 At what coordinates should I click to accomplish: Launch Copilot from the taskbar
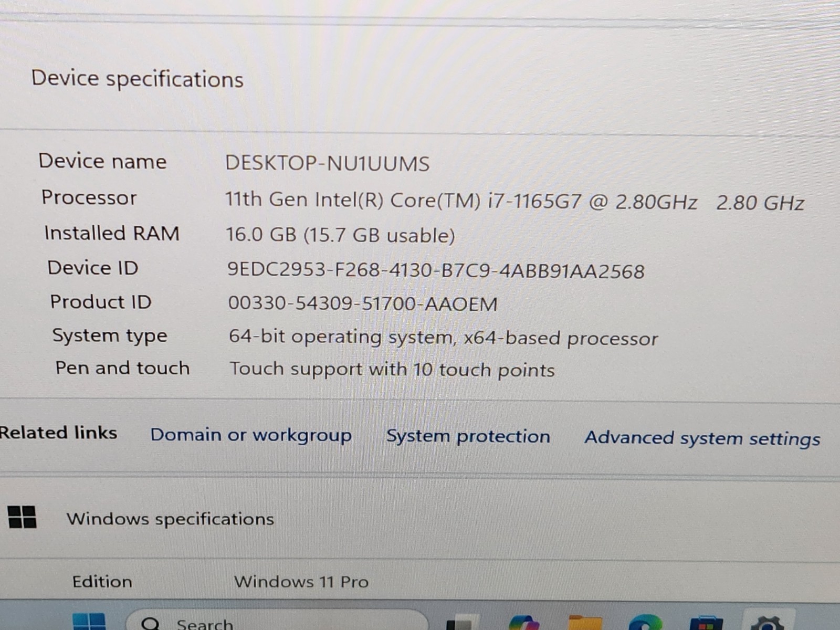524,623
